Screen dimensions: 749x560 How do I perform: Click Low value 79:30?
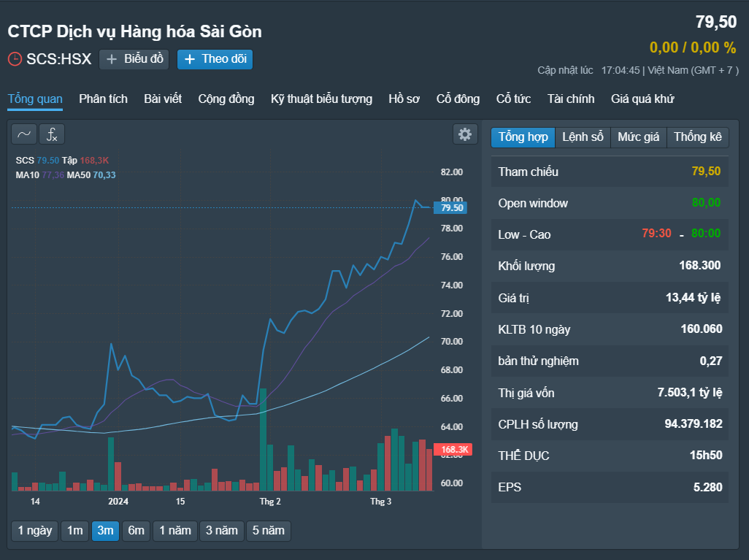[x=656, y=233]
